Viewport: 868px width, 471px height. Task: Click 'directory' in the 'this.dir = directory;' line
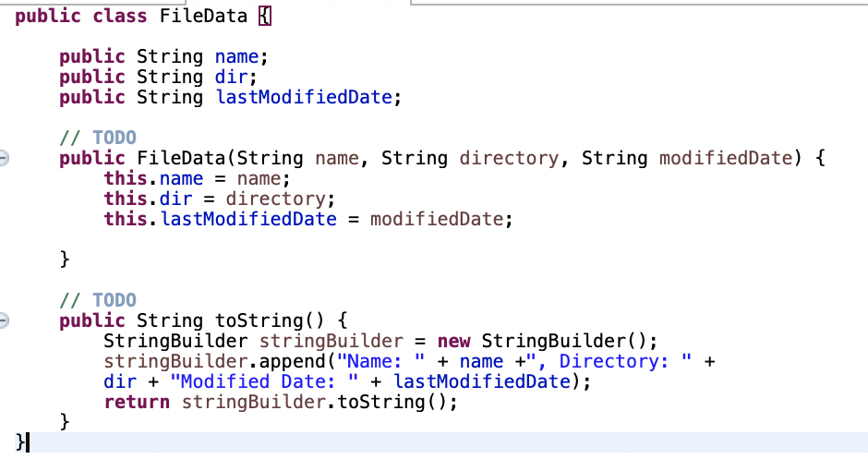[x=275, y=199]
